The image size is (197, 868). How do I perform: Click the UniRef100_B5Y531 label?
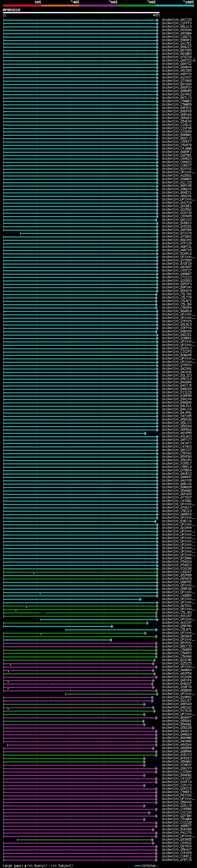176,643
